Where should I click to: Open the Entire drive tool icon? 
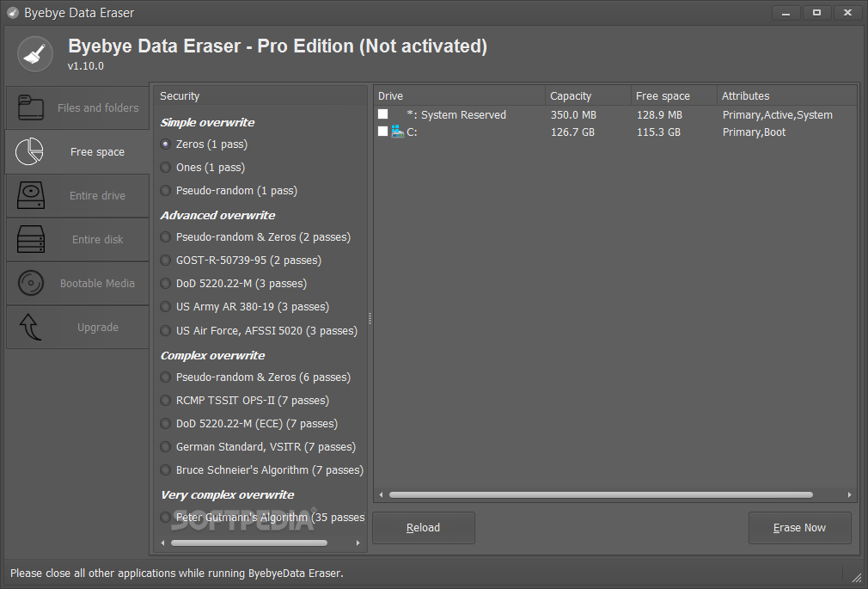point(30,195)
